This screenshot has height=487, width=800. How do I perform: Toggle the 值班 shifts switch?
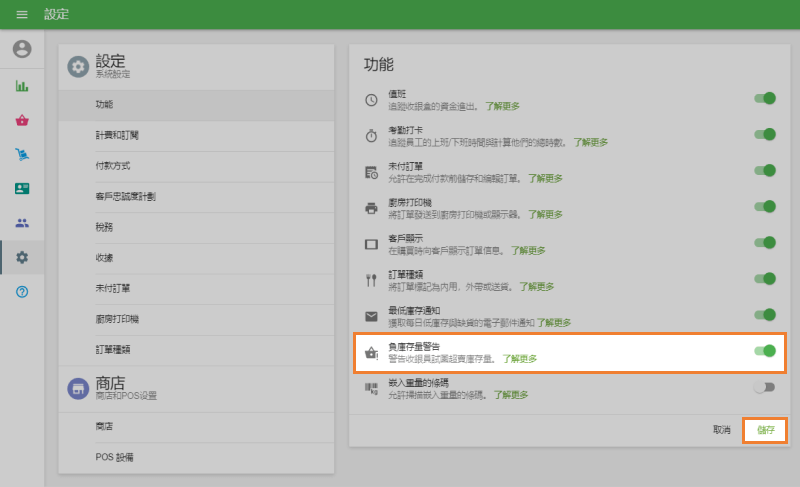point(765,98)
